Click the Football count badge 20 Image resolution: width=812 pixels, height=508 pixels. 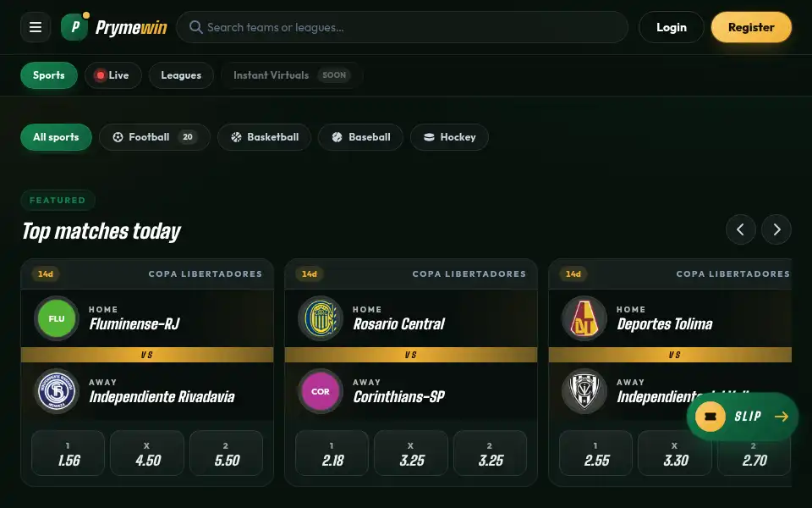(x=188, y=137)
